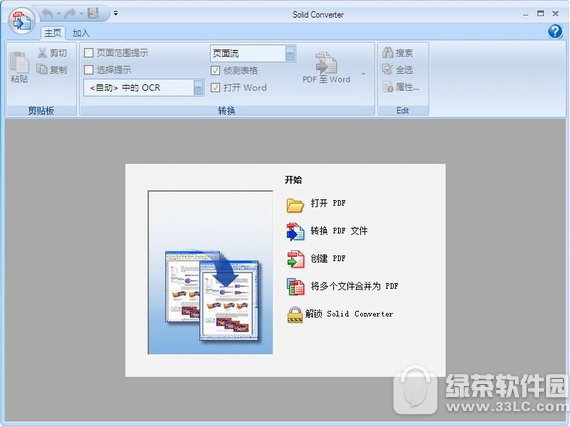Image resolution: width=570 pixels, height=426 pixels.
Task: Click the 转换 PDF 文件 icon
Action: coord(295,232)
